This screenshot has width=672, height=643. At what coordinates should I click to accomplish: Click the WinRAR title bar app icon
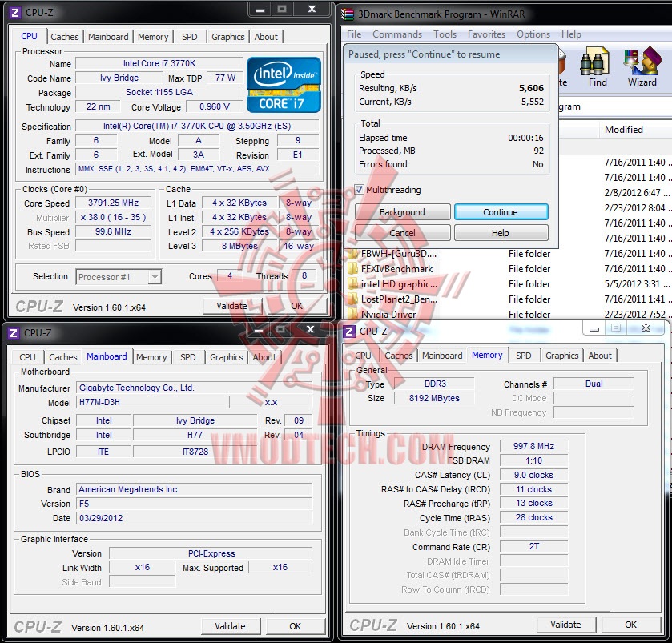(348, 14)
